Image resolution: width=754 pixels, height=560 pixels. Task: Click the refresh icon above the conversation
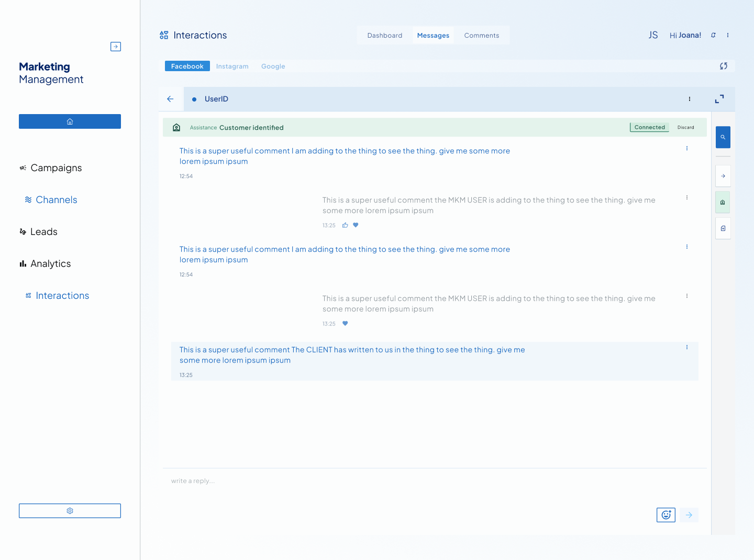[724, 66]
